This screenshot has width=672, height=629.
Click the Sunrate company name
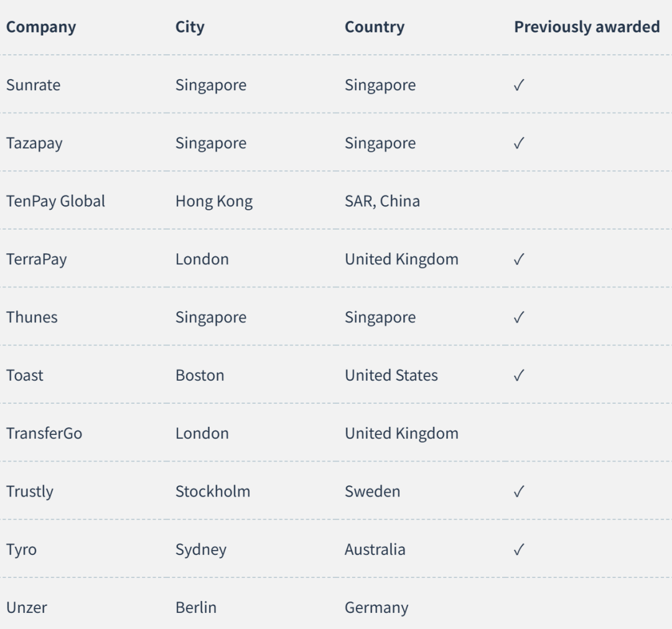33,85
